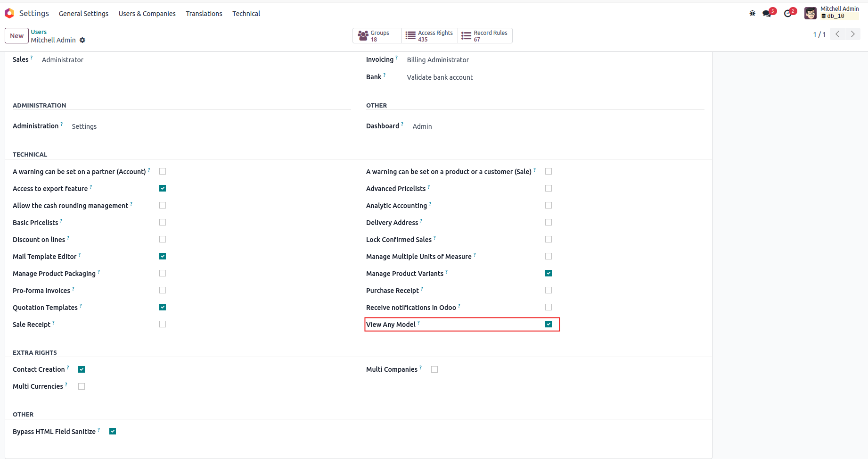
Task: Open the debug bug icon menu
Action: (x=753, y=13)
